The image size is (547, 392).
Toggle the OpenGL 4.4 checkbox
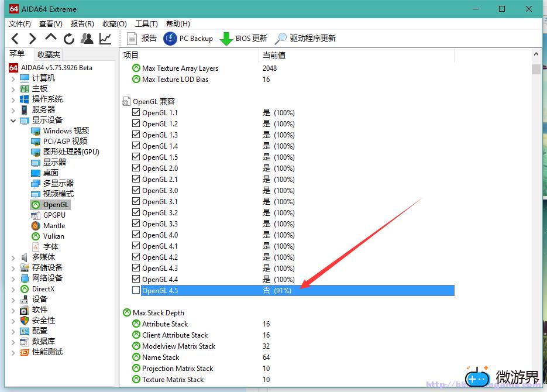(x=136, y=279)
